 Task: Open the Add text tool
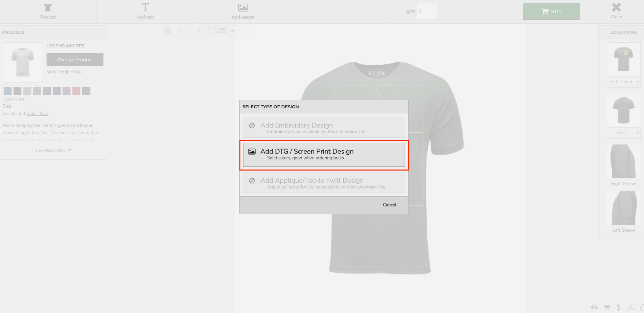click(x=145, y=12)
